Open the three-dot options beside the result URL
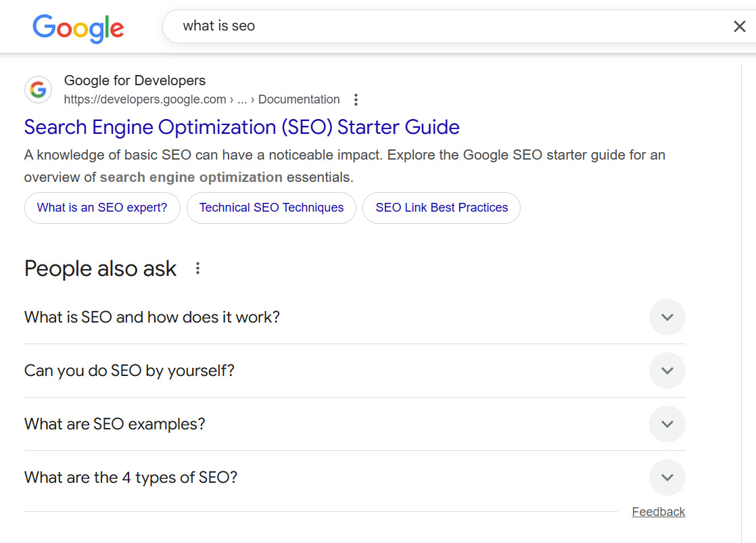Image resolution: width=756 pixels, height=543 pixels. point(356,99)
